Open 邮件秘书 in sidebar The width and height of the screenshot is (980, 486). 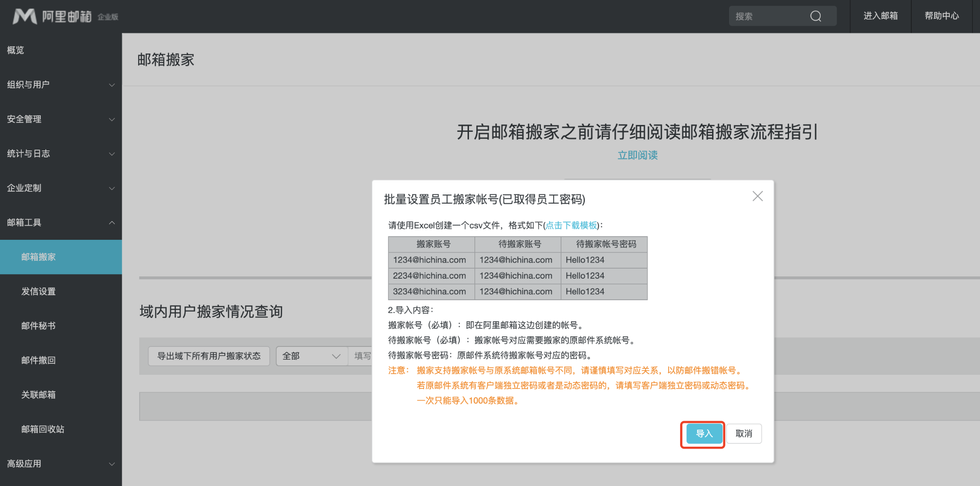click(61, 326)
